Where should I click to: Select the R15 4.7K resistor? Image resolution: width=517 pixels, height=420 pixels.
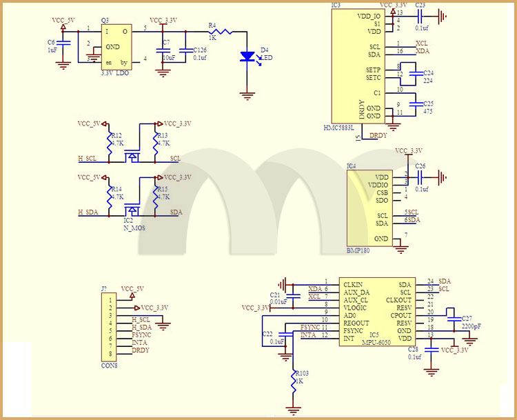tap(156, 197)
